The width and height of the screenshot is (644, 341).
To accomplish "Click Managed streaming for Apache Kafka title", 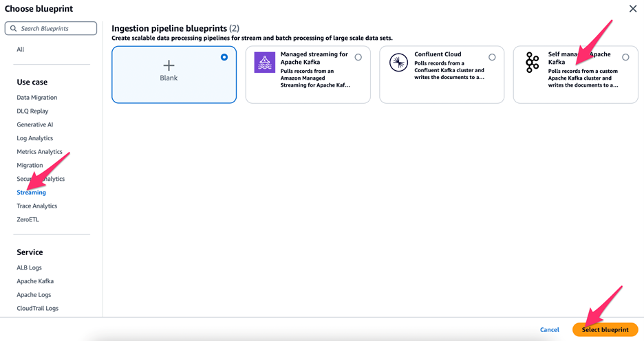I will (314, 58).
